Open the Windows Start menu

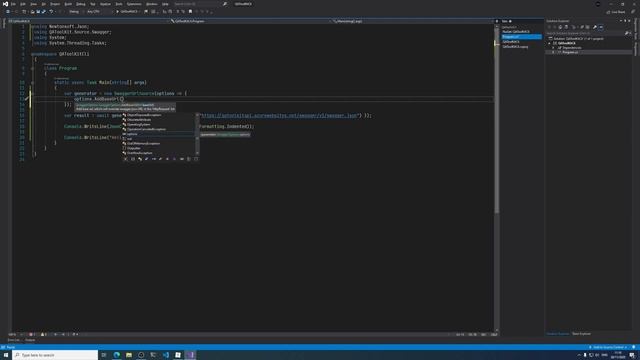click(6, 355)
